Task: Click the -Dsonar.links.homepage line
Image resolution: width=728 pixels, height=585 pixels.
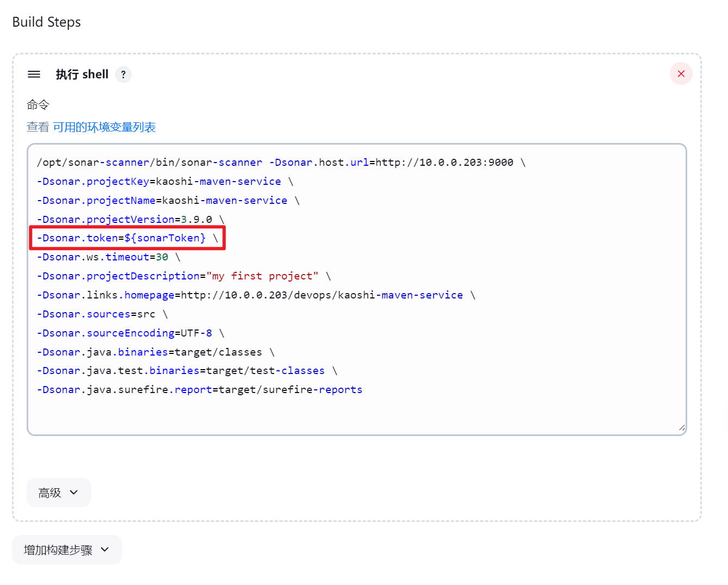Action: (256, 295)
